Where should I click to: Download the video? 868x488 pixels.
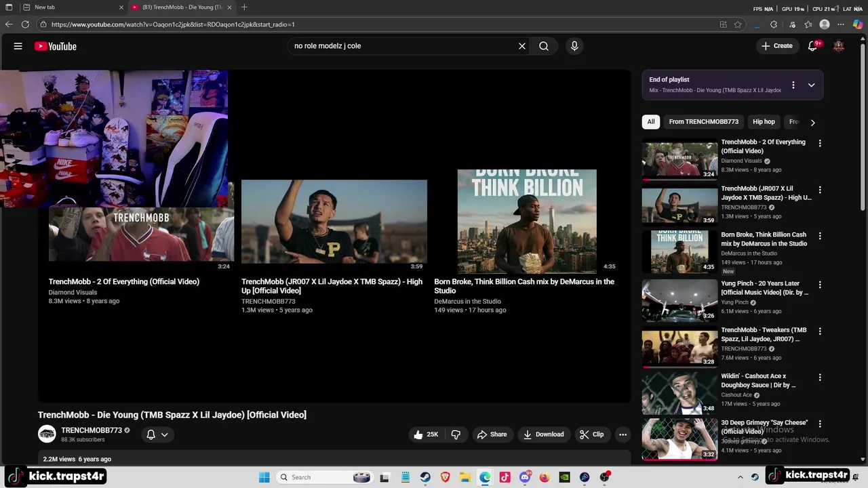543,434
